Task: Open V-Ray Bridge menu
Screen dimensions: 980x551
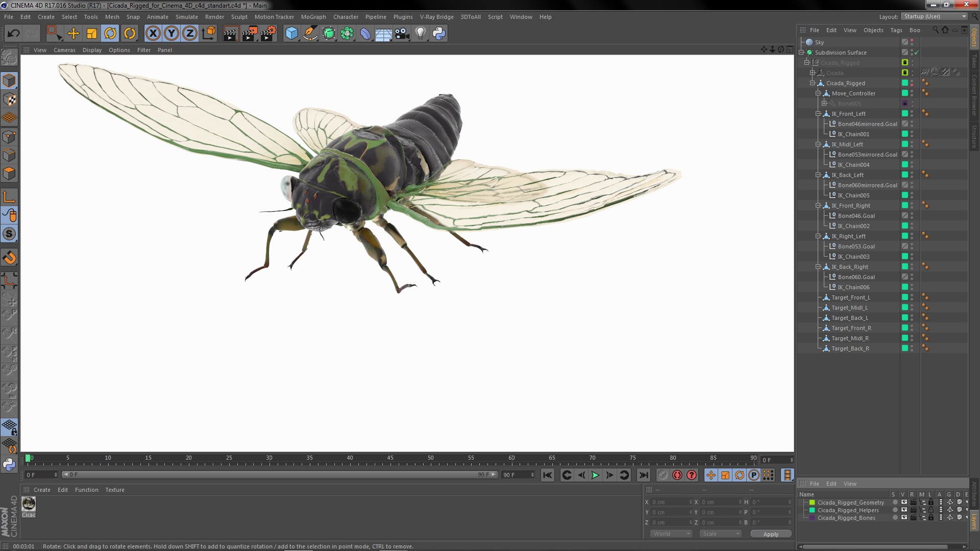Action: point(436,17)
